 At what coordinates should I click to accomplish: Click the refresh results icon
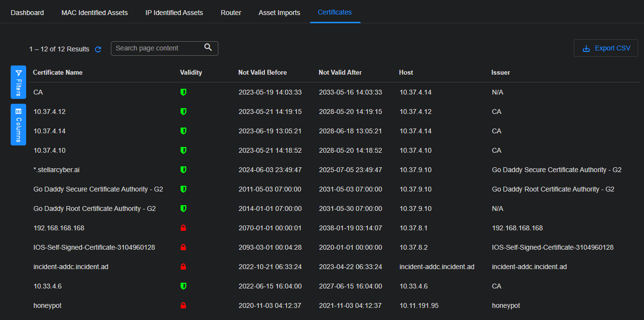(98, 49)
